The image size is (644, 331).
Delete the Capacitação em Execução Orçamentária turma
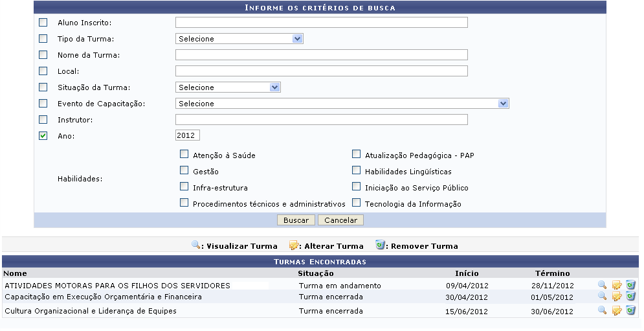tap(630, 296)
